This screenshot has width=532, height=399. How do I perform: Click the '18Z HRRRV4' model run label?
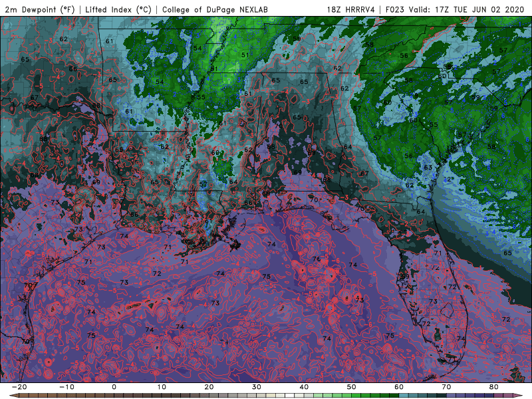coord(350,10)
